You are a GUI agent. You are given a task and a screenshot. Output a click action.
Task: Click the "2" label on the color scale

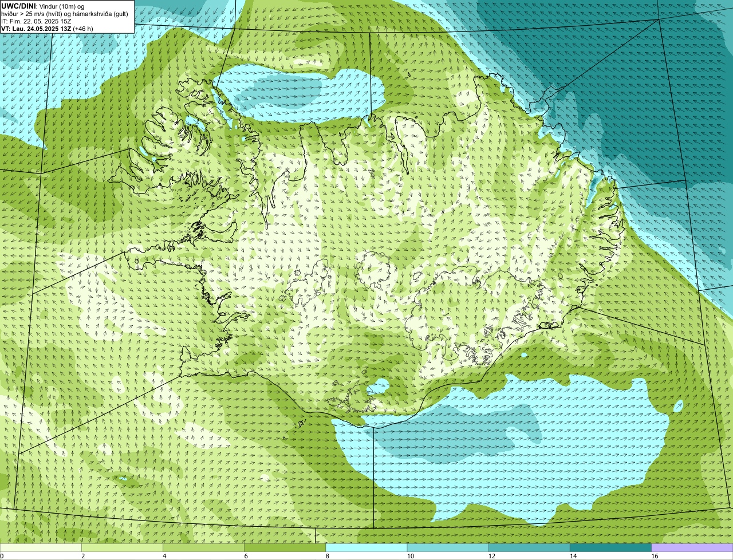tap(83, 556)
